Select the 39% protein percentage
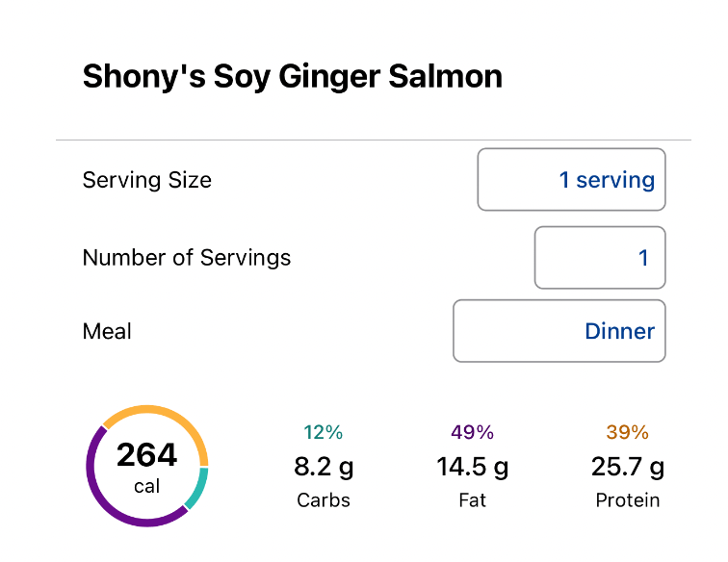This screenshot has width=728, height=562. tap(627, 433)
